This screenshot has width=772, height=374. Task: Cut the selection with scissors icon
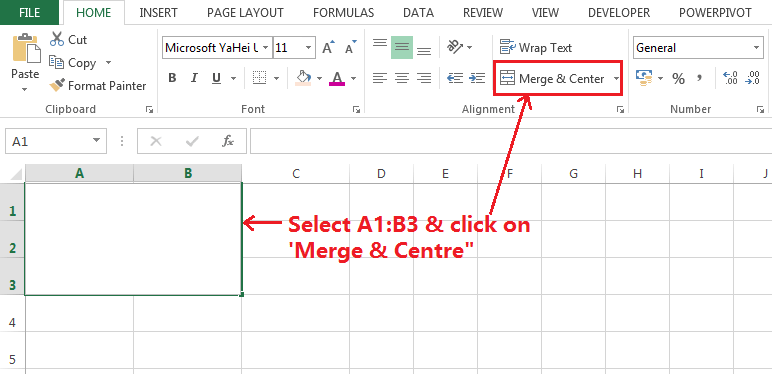tap(68, 39)
